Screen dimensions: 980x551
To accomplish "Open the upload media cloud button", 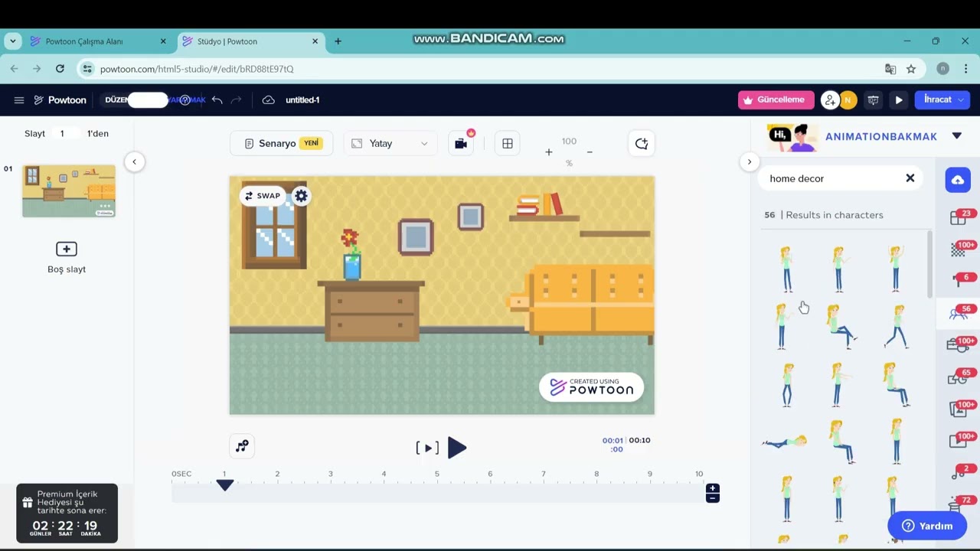I will click(958, 180).
